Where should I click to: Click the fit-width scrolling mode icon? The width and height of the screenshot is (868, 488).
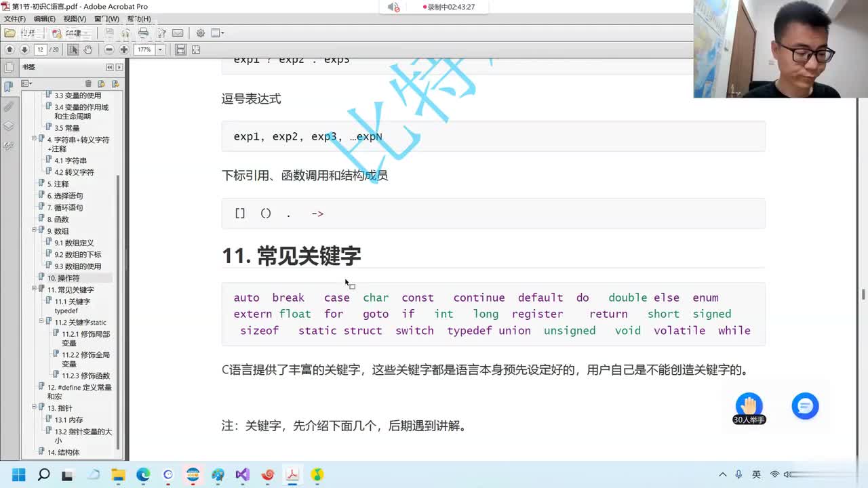click(x=180, y=49)
